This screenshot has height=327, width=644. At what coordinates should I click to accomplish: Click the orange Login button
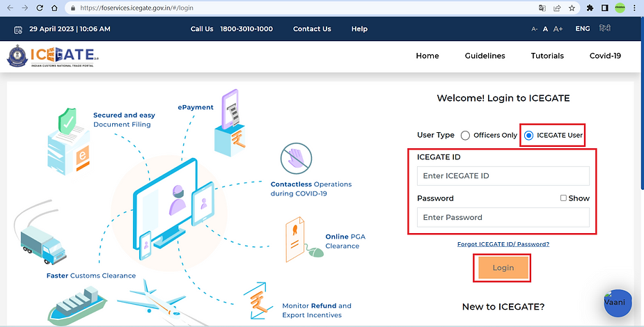[x=503, y=268]
